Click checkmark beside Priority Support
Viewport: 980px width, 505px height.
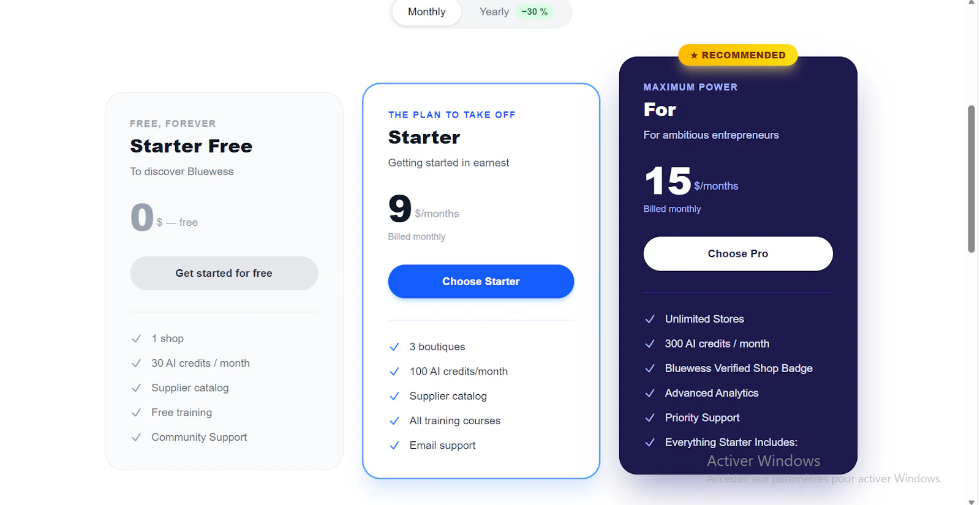pos(650,417)
